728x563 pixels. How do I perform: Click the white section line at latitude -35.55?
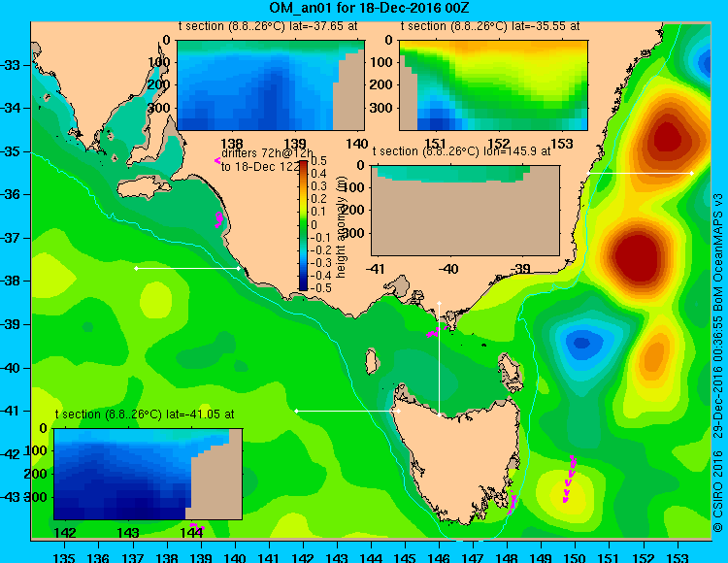(641, 173)
